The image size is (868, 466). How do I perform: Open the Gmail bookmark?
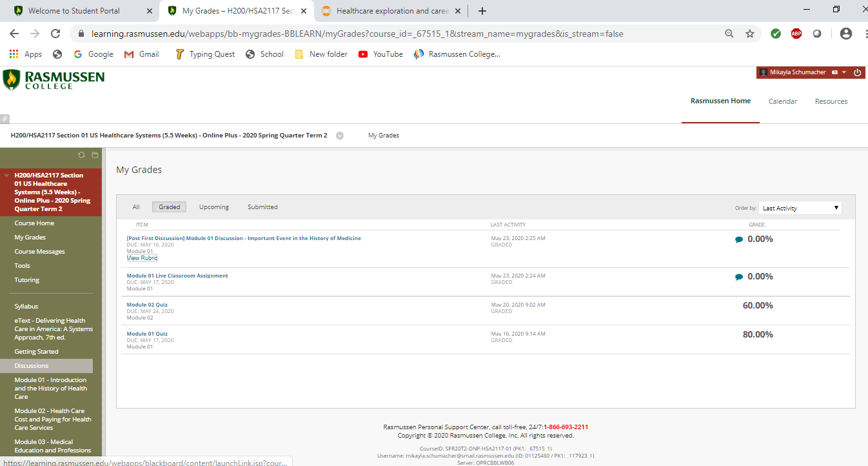tap(141, 54)
